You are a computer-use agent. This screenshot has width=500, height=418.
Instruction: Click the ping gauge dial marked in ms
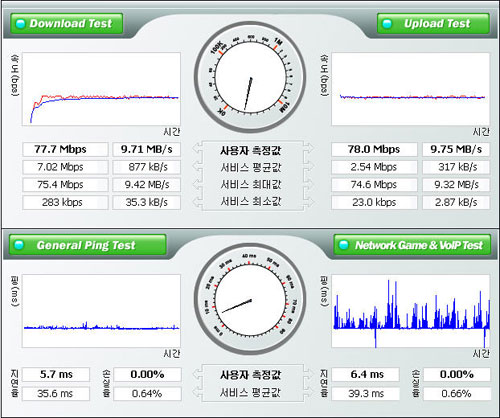pos(250,299)
